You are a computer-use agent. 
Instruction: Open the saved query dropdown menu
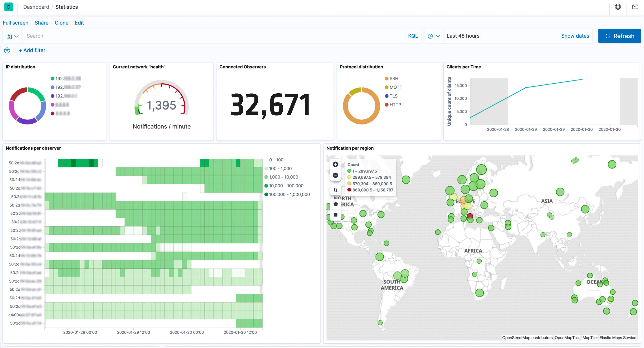[x=12, y=36]
